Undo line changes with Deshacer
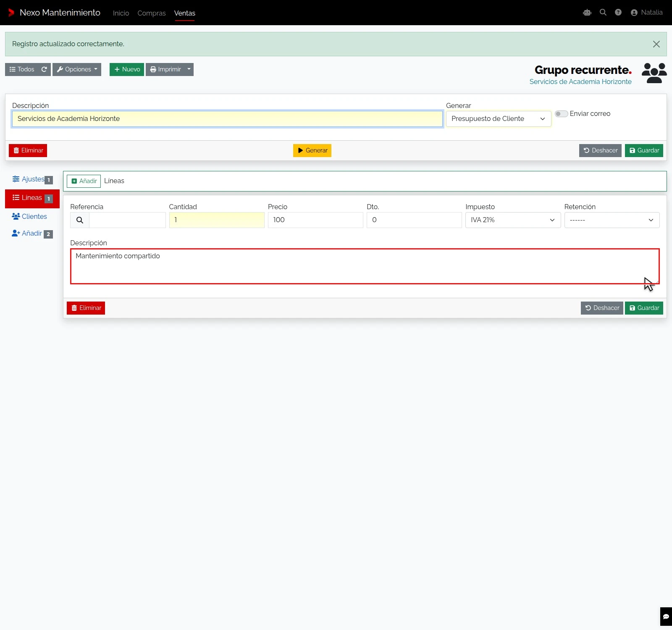This screenshot has width=672, height=630. [602, 308]
